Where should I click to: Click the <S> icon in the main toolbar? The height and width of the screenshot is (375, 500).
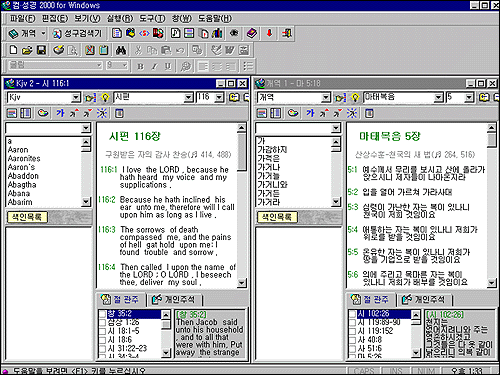click(144, 33)
